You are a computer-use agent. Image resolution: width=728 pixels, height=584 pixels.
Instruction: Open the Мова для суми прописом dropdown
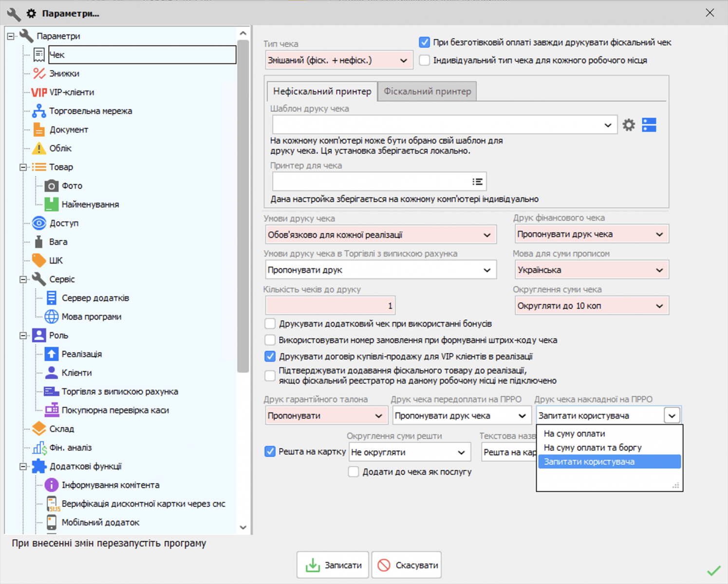click(592, 270)
